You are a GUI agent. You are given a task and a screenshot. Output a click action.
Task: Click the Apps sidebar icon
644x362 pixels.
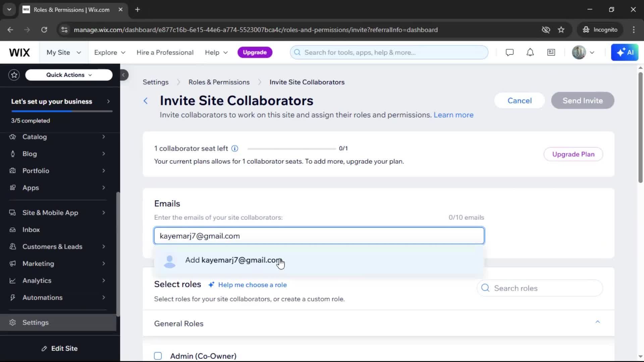[x=13, y=188]
